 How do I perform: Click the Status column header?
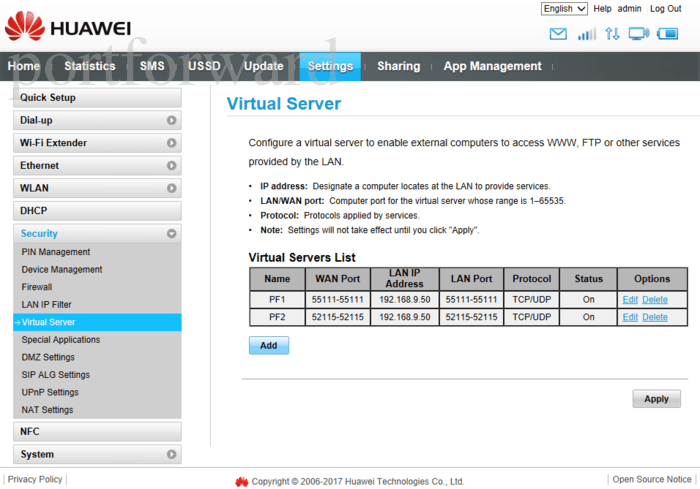(x=588, y=279)
